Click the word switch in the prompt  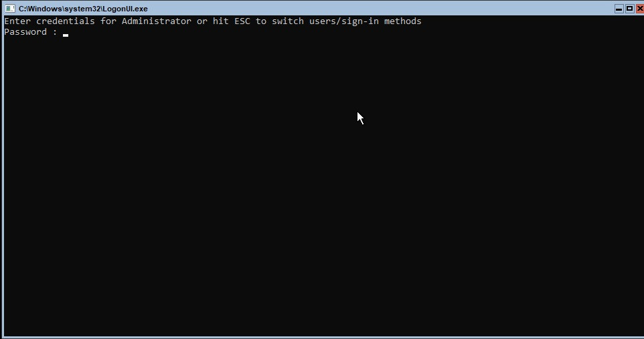click(x=288, y=21)
